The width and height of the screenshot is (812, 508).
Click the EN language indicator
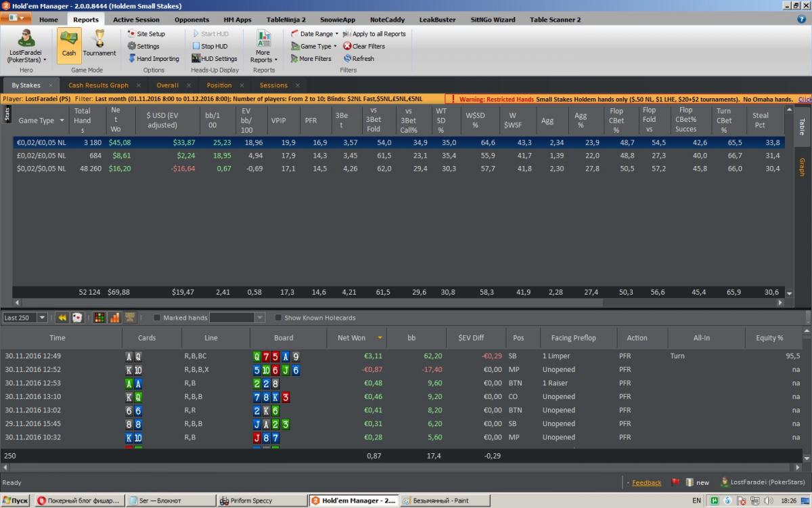[x=697, y=501]
